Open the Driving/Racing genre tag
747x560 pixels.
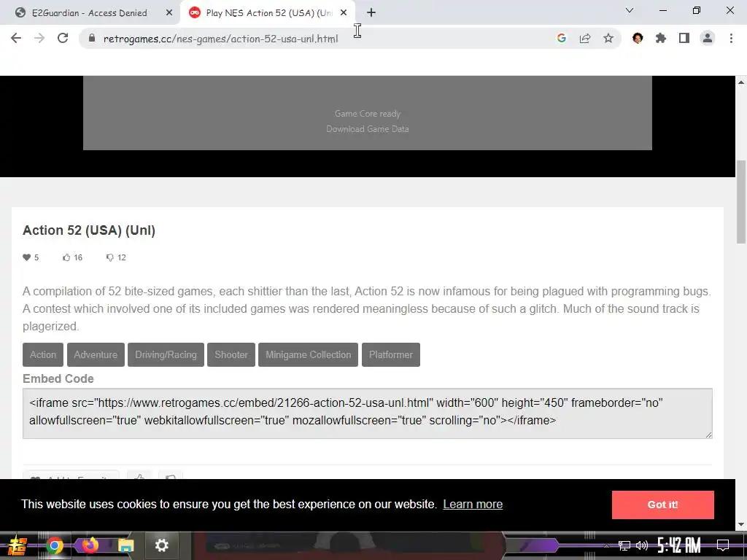point(166,355)
